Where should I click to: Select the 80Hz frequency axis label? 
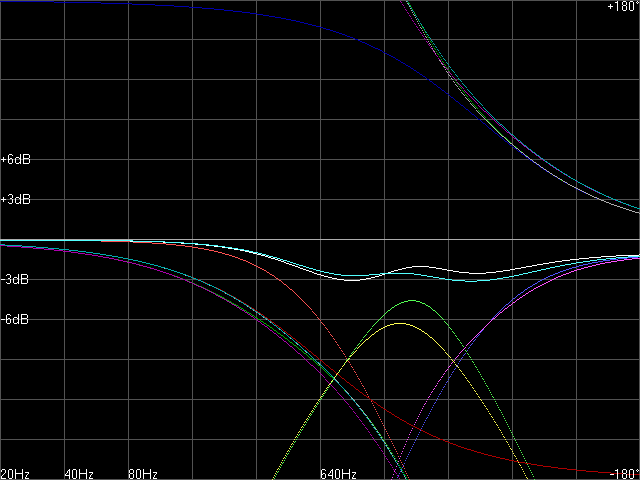[x=143, y=473]
